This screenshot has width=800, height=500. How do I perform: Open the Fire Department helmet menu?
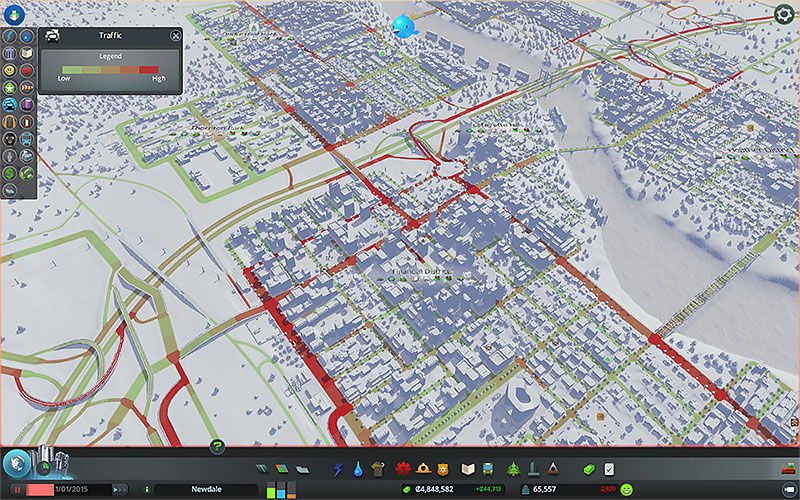(423, 468)
